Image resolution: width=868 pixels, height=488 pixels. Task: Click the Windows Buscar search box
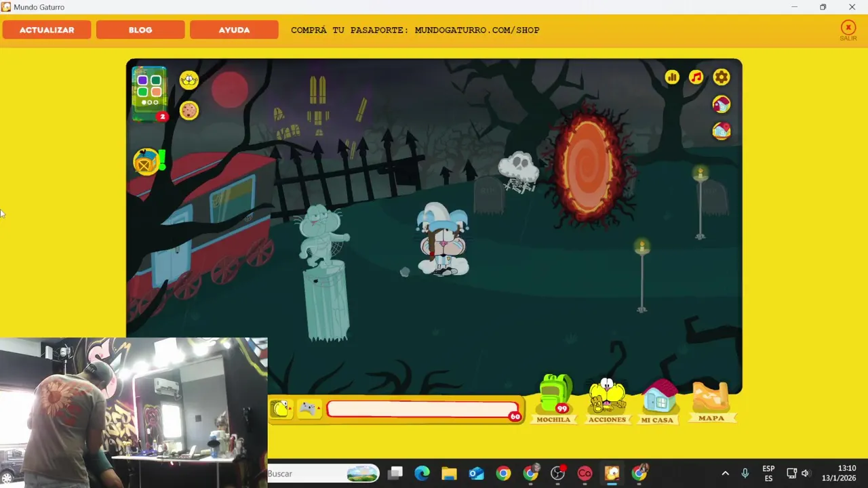point(324,474)
